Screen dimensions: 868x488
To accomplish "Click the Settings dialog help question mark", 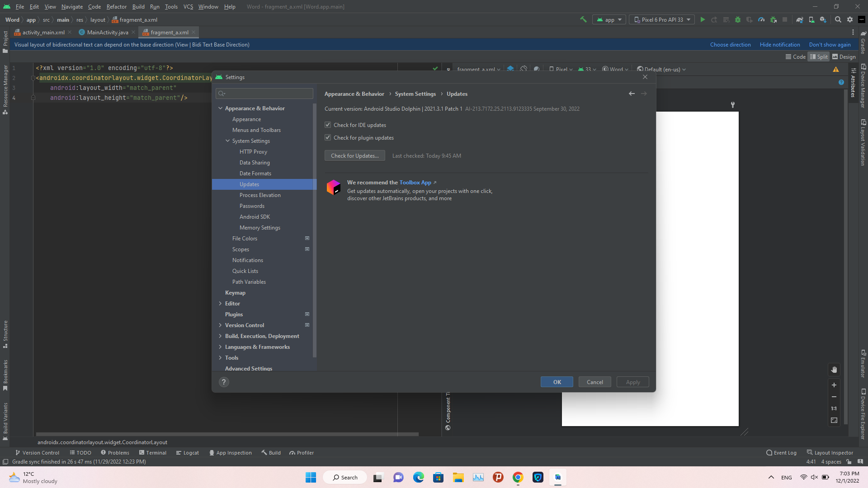I will point(224,382).
